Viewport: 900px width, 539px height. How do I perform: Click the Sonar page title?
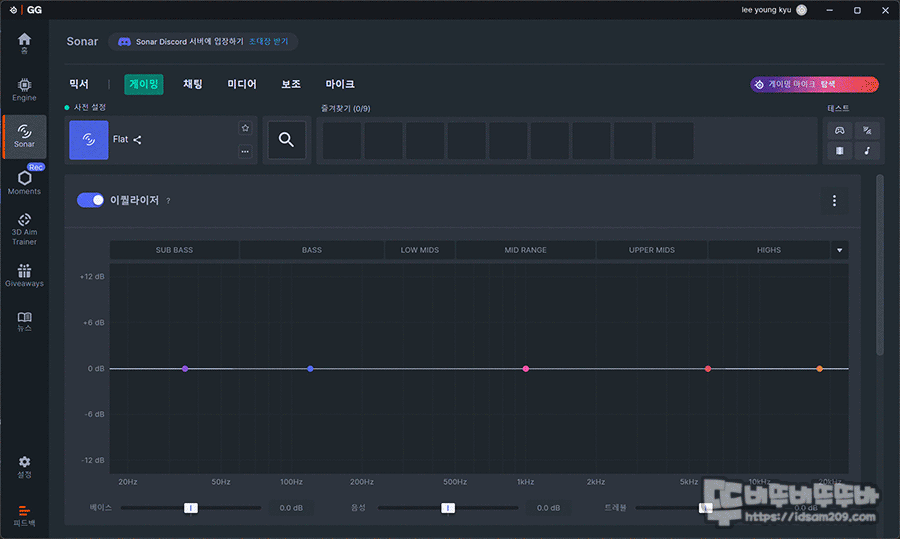coord(82,41)
